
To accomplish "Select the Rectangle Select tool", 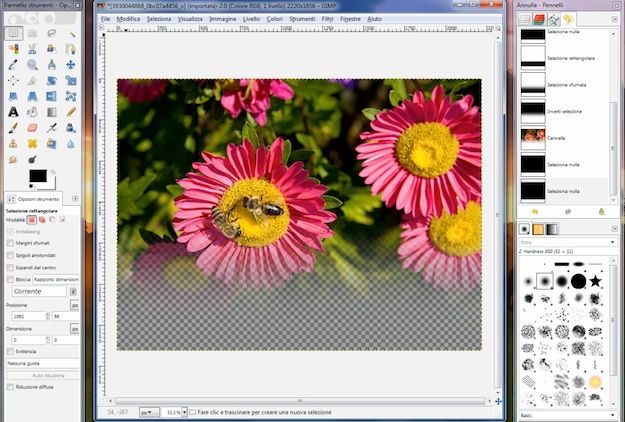I will [13, 33].
